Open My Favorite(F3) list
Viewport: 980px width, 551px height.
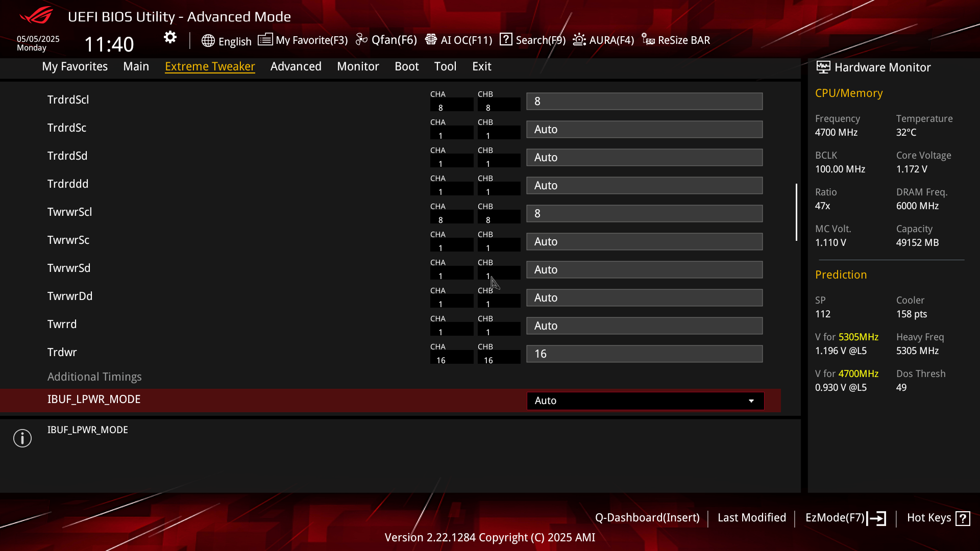pyautogui.click(x=303, y=40)
